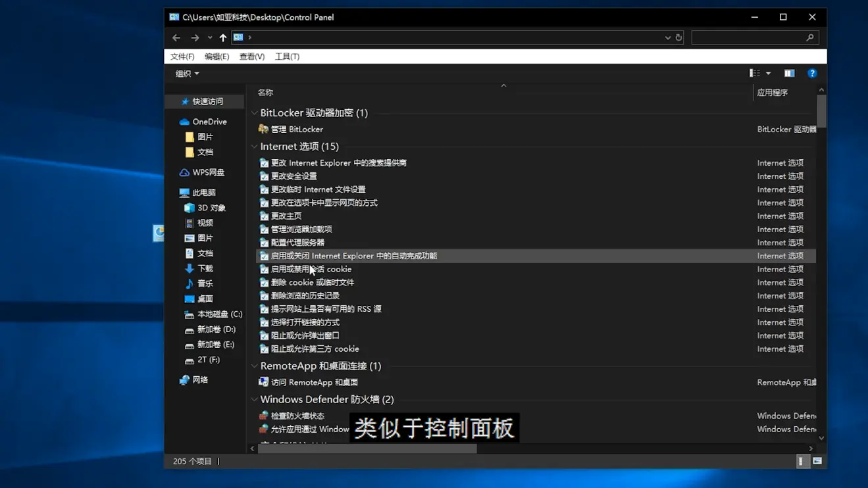Click the 访问 RemoteApp 和桌面 icon
The width and height of the screenshot is (868, 488).
pos(263,382)
